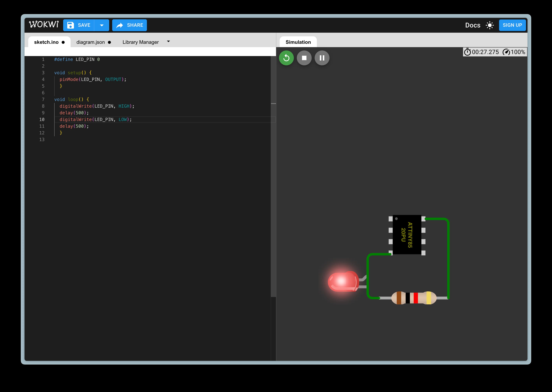The image size is (552, 392).
Task: Click the Save floppy disk icon
Action: pyautogui.click(x=70, y=25)
